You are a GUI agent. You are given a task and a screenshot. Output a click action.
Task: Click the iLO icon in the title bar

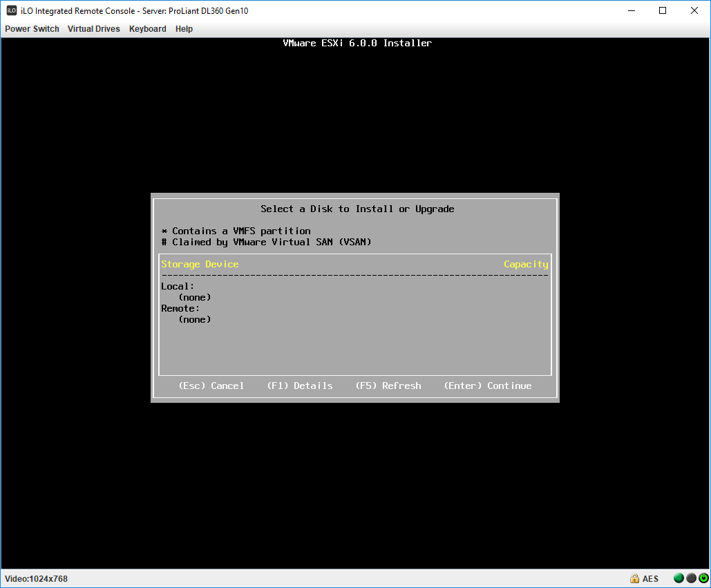point(11,10)
